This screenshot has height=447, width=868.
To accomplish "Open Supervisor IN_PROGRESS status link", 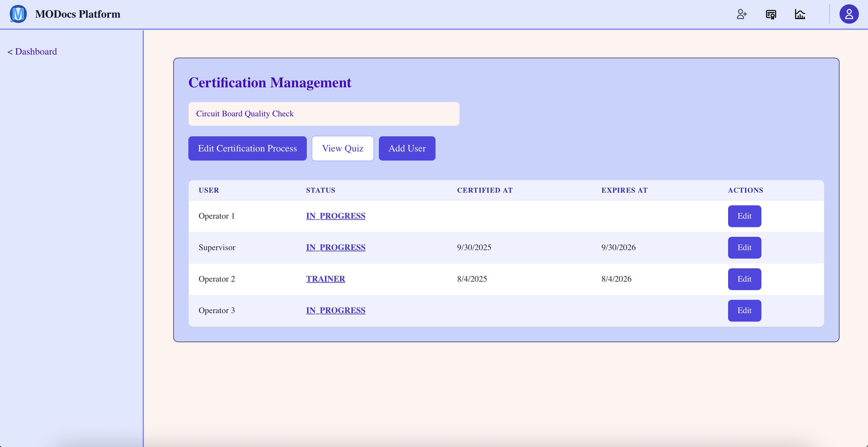I will click(x=335, y=247).
